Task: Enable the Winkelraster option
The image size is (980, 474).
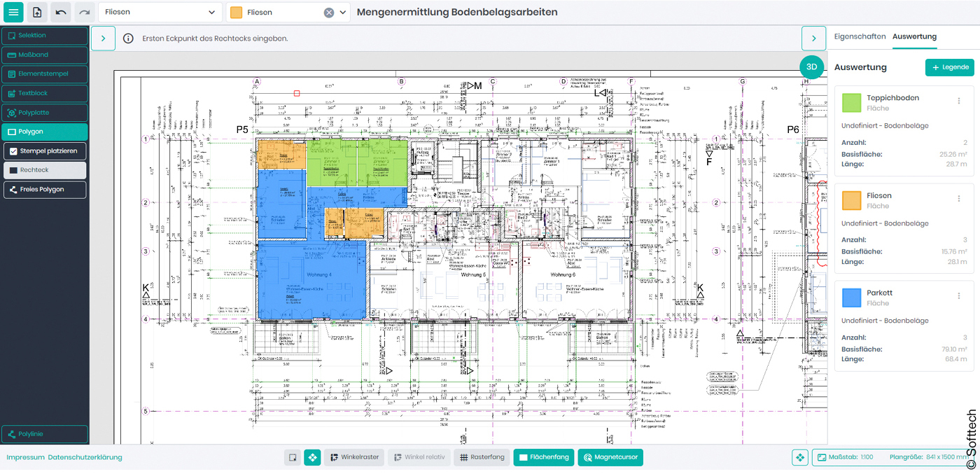Action: point(353,456)
